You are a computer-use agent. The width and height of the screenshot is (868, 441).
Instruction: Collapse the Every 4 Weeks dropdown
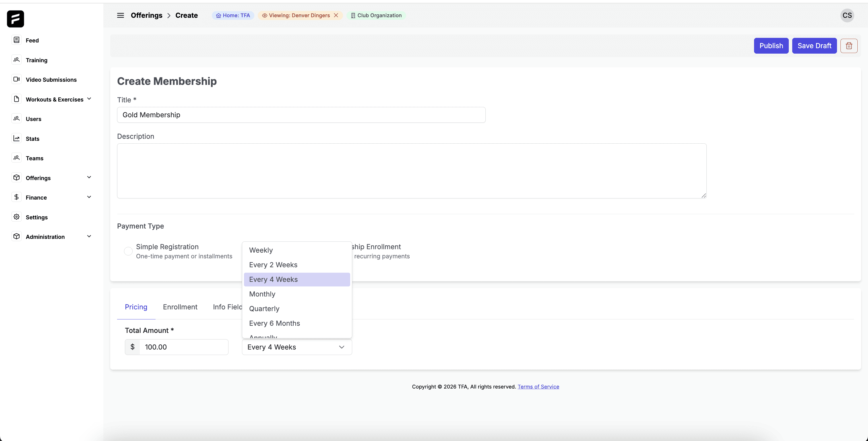click(341, 347)
